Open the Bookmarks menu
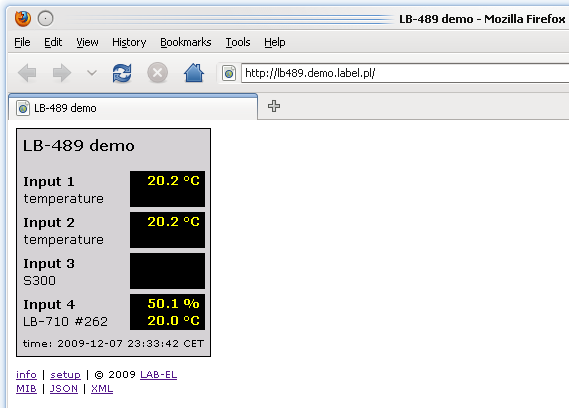Viewport: 569px width, 408px height. pos(186,42)
